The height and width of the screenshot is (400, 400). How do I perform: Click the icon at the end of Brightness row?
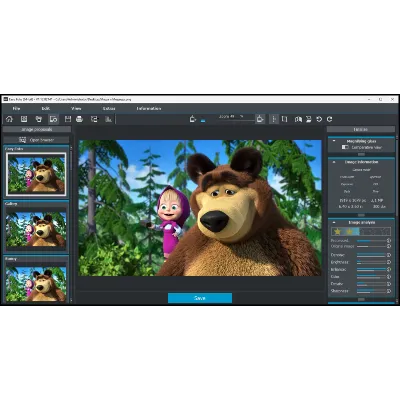click(389, 262)
